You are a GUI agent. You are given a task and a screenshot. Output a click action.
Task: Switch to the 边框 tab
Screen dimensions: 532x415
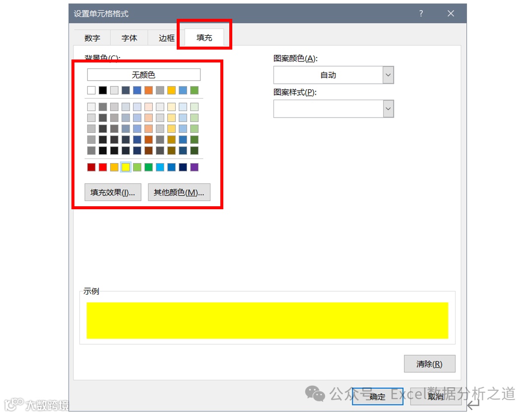166,38
